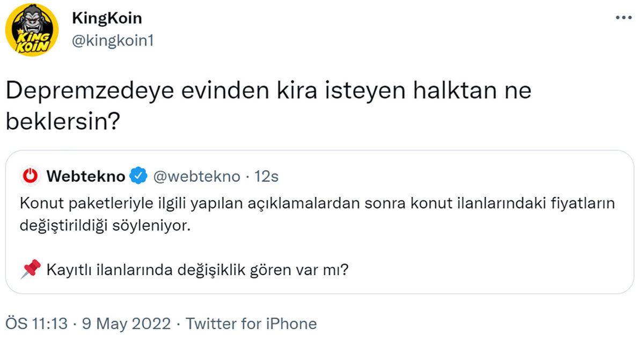Click the KingKoin gorilla profile avatar
644x338 pixels.
coord(32,30)
